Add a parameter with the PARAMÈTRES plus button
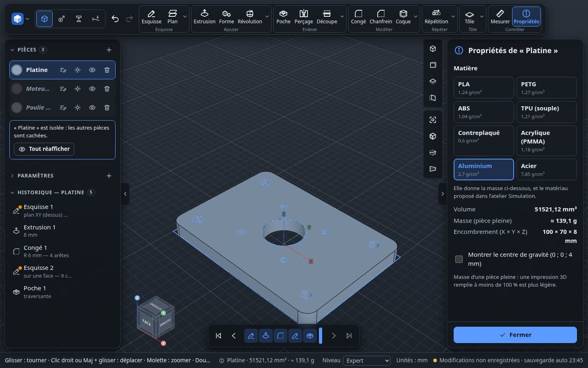The width and height of the screenshot is (588, 368). 109,176
